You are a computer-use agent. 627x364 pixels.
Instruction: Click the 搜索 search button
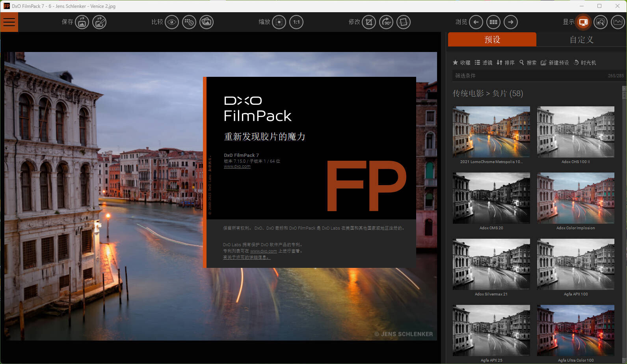point(528,63)
